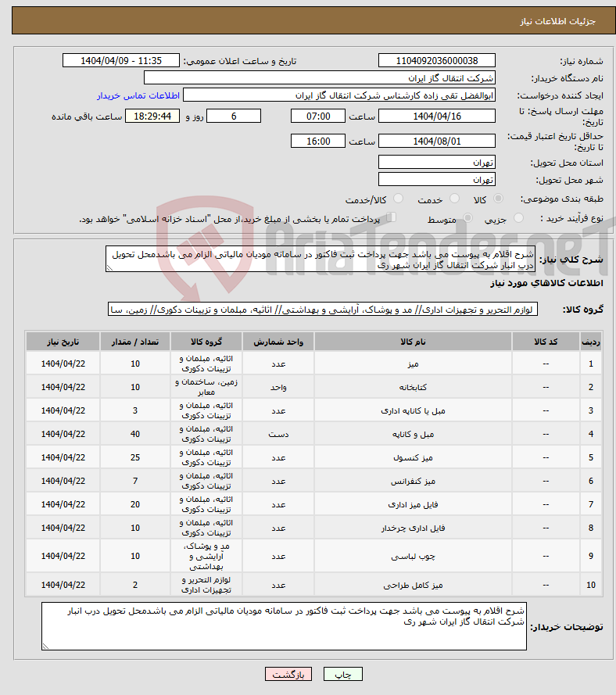Click the ردیف column header
The height and width of the screenshot is (695, 616).
(x=591, y=342)
